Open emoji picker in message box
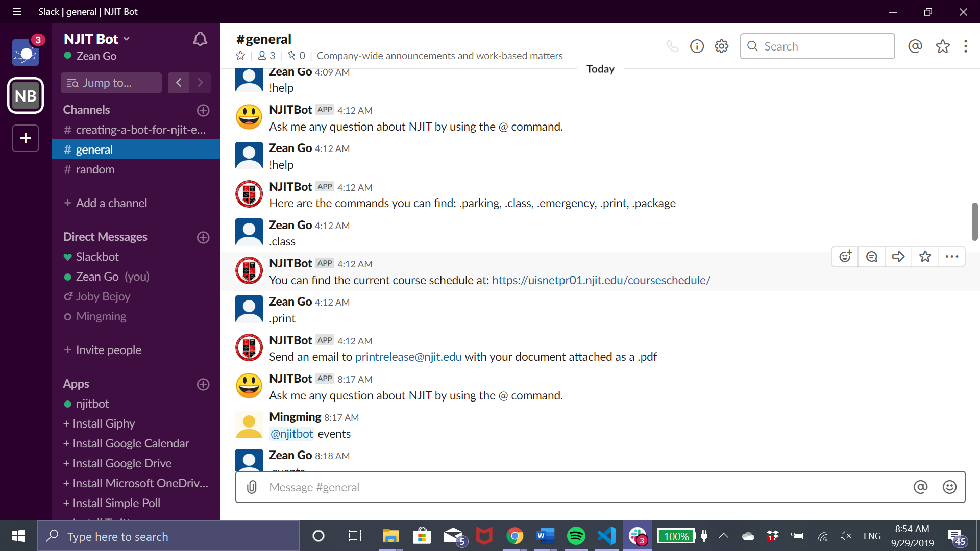980x551 pixels. 949,487
